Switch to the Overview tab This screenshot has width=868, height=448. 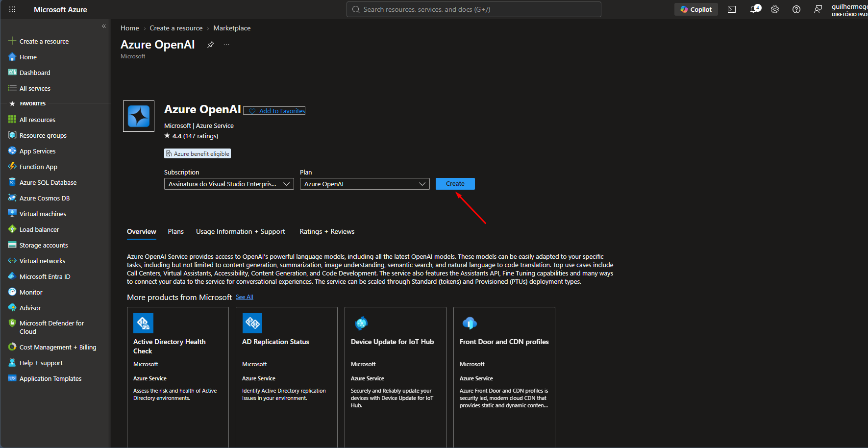pos(142,231)
